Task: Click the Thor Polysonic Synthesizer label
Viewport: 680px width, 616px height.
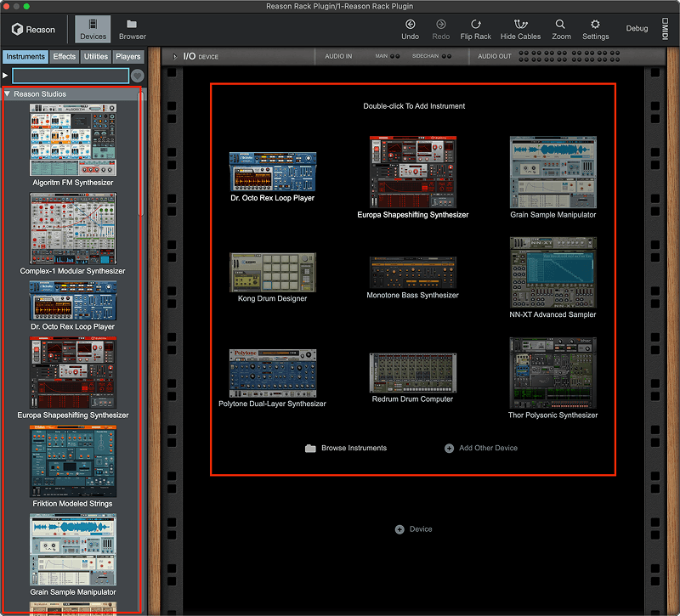Action: tap(553, 415)
